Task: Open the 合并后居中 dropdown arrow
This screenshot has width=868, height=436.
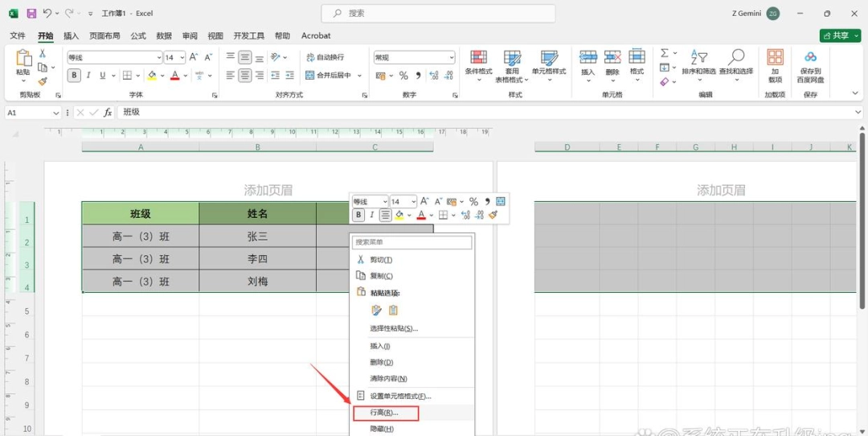Action: pyautogui.click(x=359, y=76)
